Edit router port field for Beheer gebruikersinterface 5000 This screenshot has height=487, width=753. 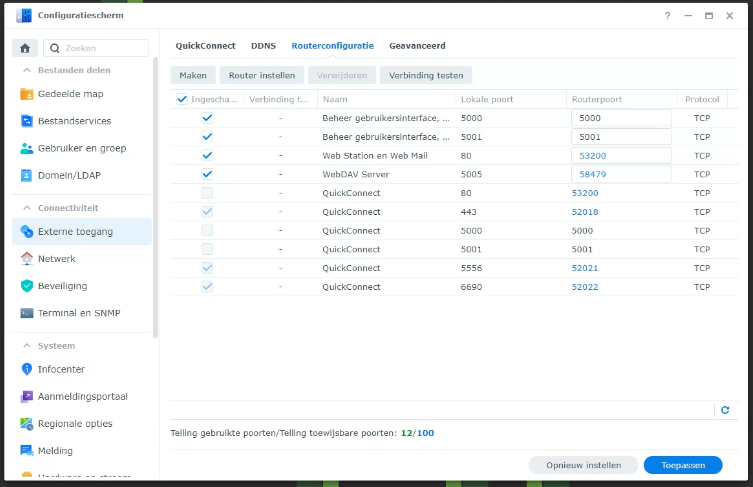621,118
